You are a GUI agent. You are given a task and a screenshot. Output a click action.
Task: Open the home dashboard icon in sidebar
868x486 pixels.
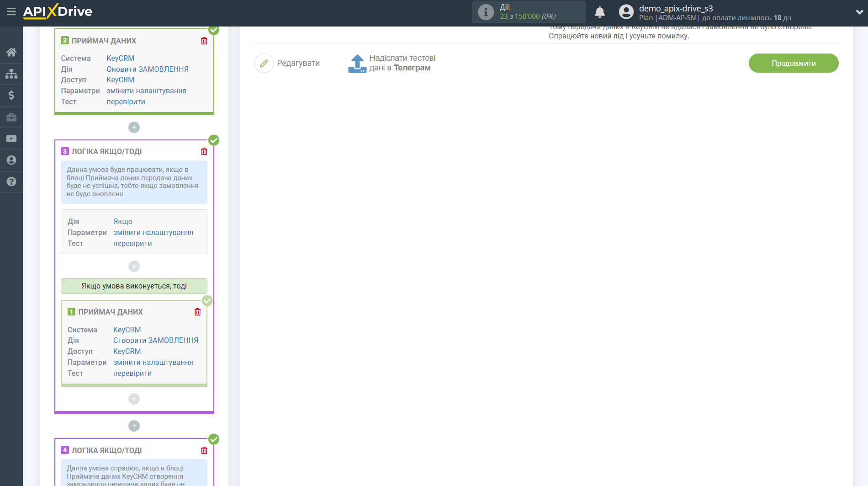[11, 52]
